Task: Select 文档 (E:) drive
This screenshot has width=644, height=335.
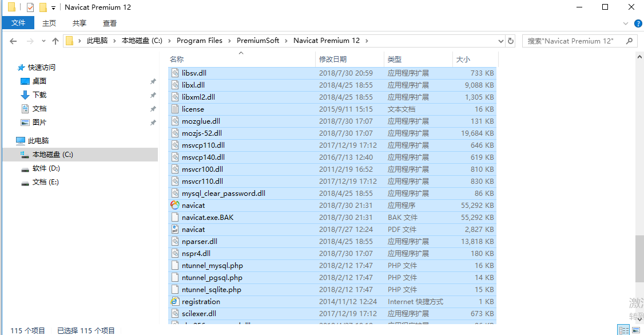Action: (45, 182)
